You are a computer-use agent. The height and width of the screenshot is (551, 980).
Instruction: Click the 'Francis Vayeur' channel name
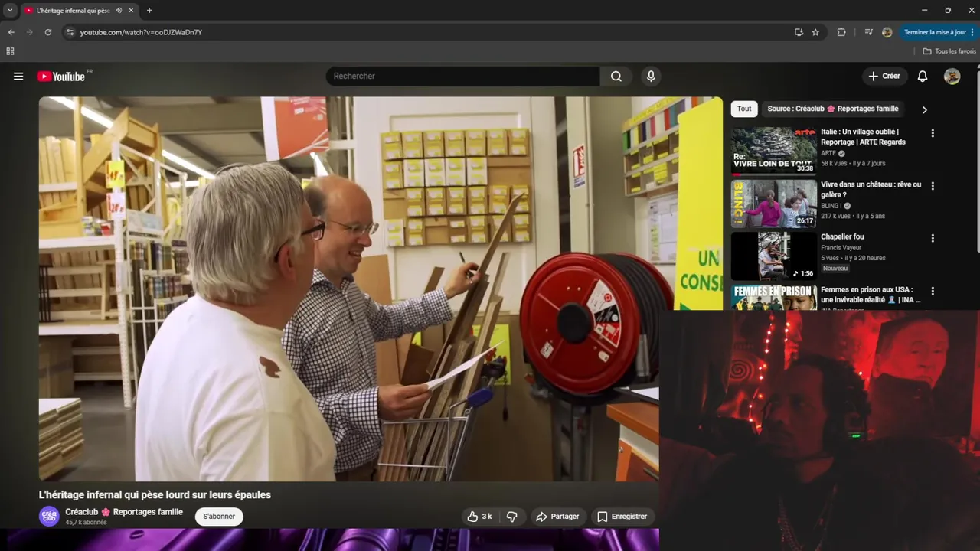click(x=841, y=248)
